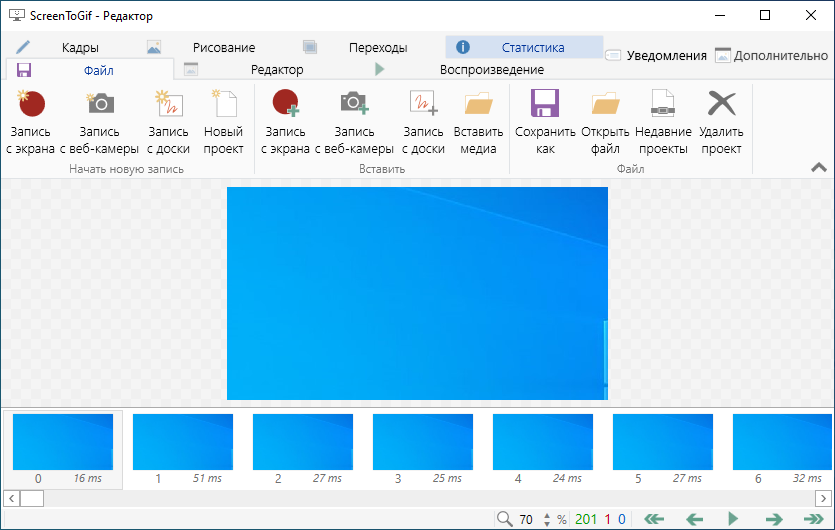
Task: Click frame list scrollbar left arrow
Action: click(12, 499)
